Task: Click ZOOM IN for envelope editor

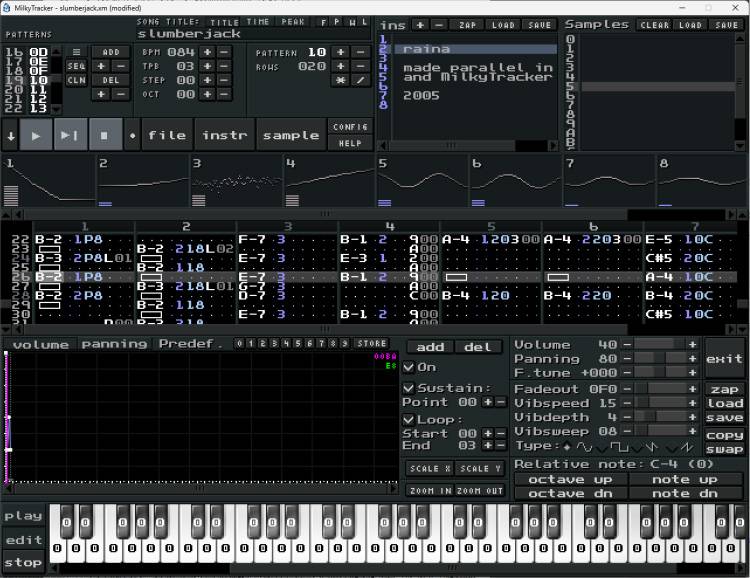Action: pos(430,490)
